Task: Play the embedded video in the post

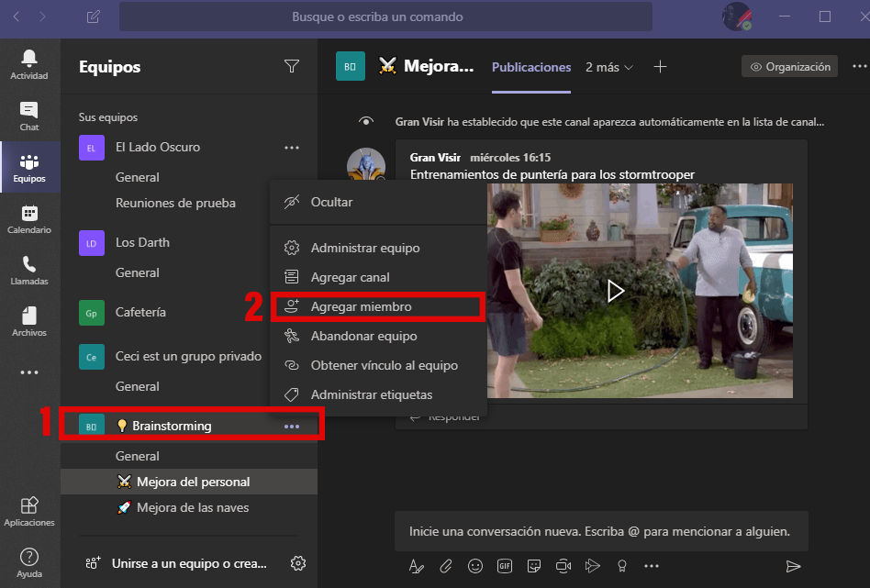Action: pyautogui.click(x=613, y=291)
